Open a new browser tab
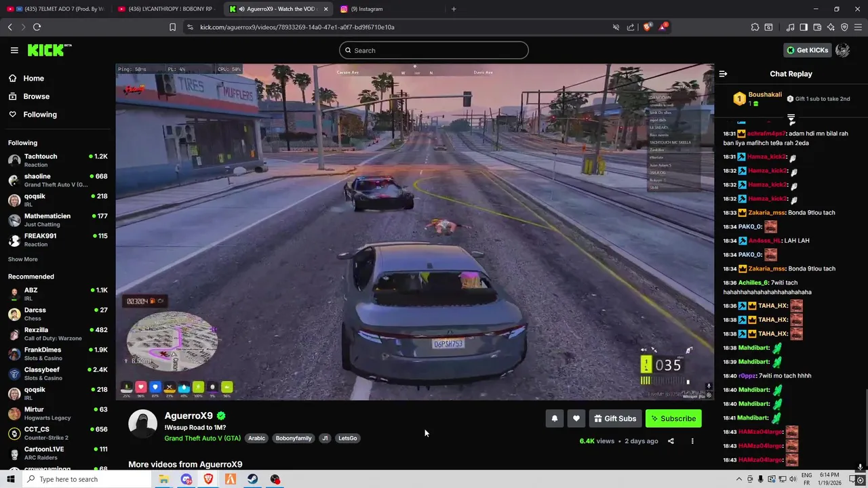Viewport: 868px width, 488px height. pyautogui.click(x=454, y=9)
